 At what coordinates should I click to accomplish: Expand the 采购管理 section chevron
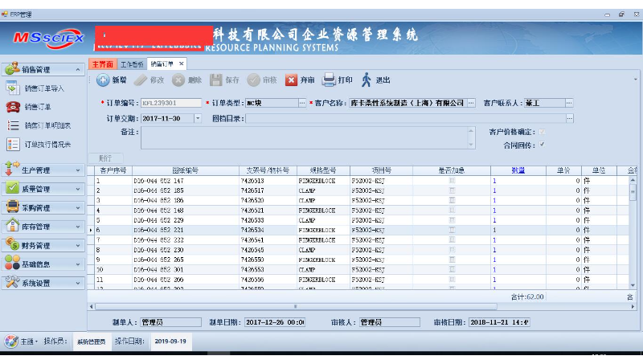point(78,208)
